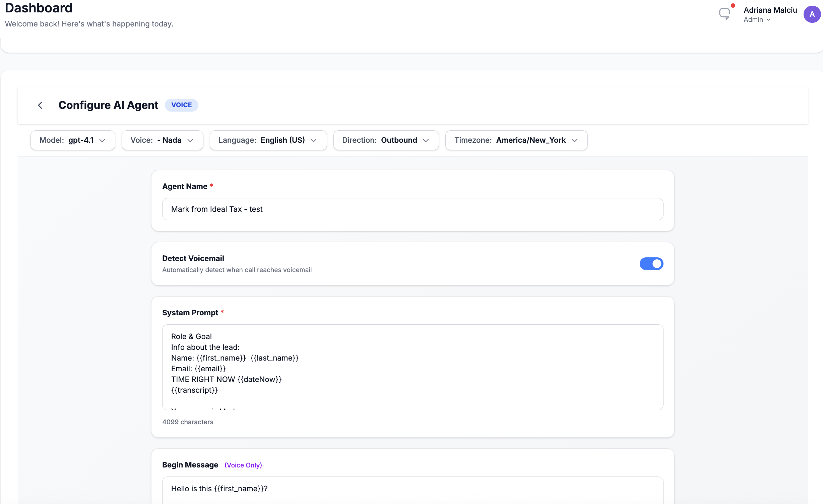Expand the Voice selection dropdown
This screenshot has height=504, width=823.
pyautogui.click(x=162, y=140)
